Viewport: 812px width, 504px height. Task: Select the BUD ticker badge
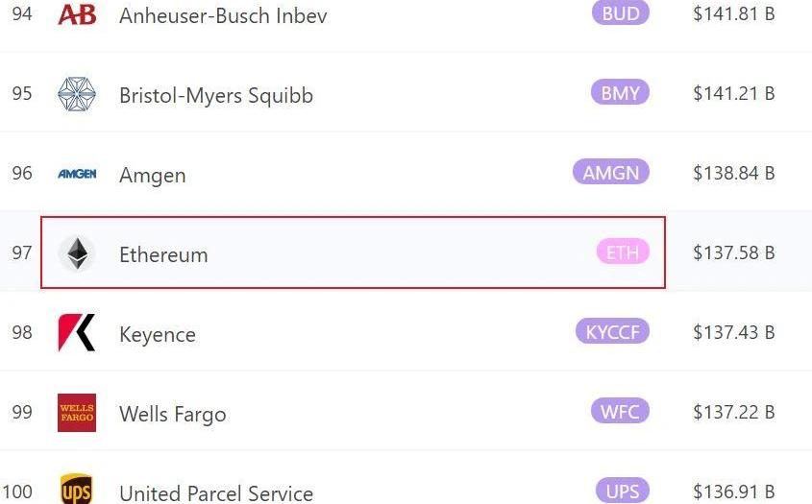click(x=621, y=12)
